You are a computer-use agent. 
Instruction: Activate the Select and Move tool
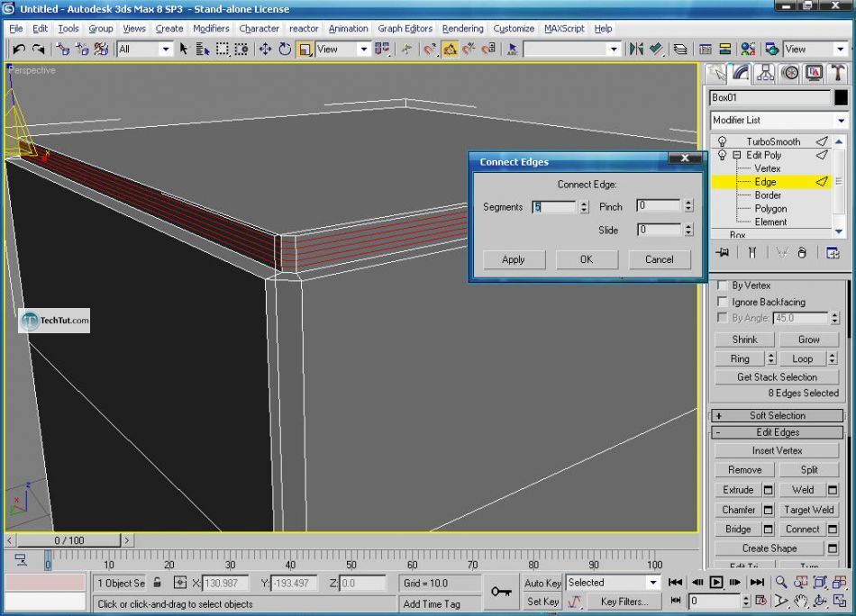(x=265, y=50)
